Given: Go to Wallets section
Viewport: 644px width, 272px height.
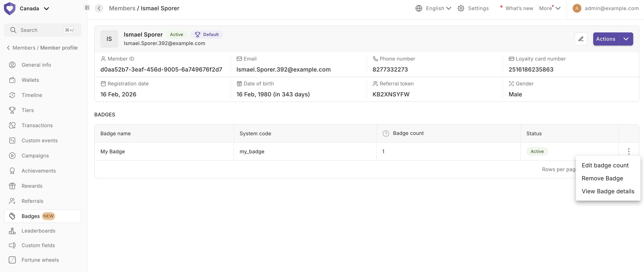Looking at the screenshot, I should [x=30, y=80].
